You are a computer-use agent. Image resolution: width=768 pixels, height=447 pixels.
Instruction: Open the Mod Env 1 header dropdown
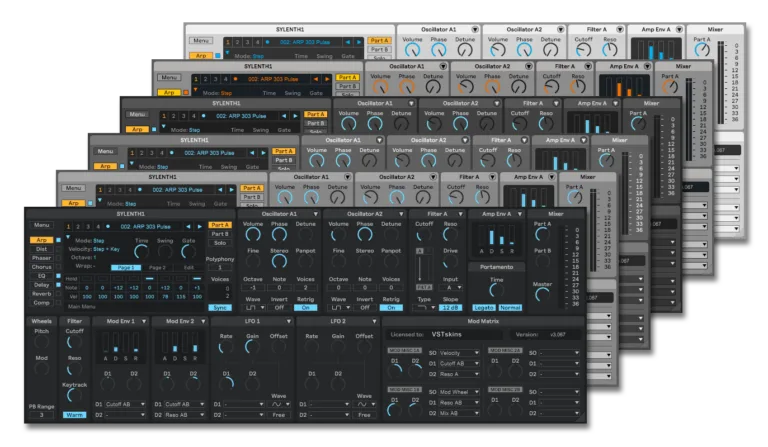coord(144,321)
